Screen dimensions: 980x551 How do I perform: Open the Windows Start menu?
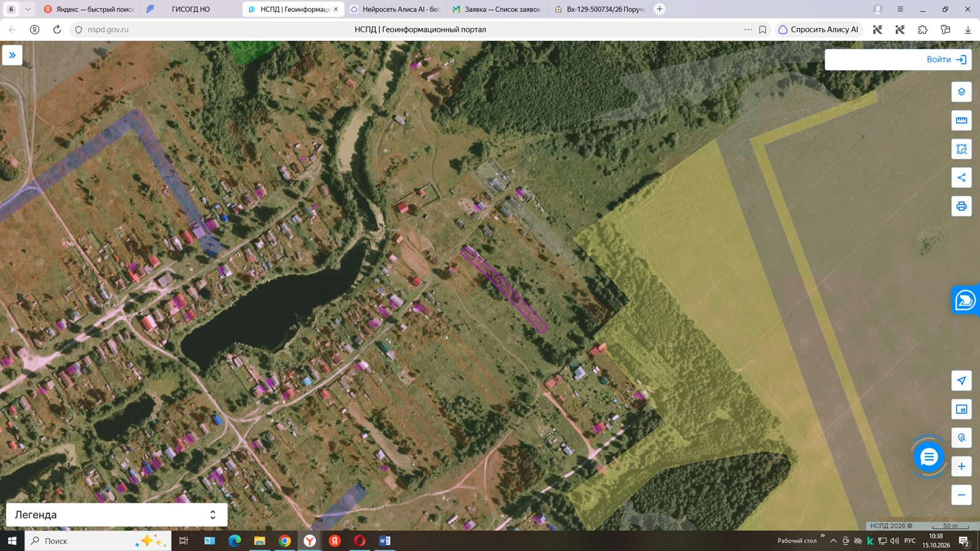coord(12,541)
